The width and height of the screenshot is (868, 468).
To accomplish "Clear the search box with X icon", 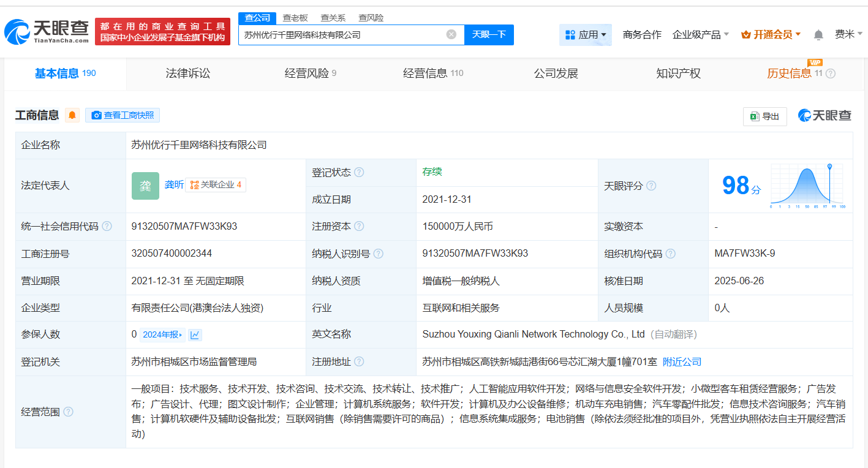I will (451, 34).
